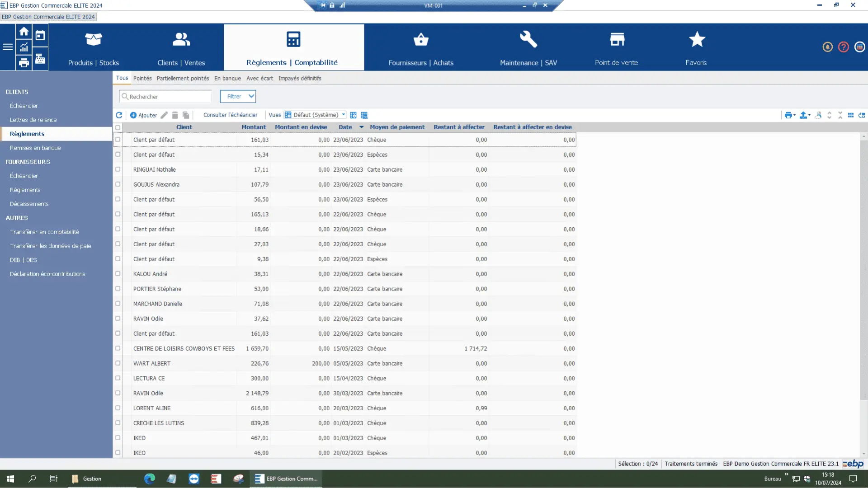Click Consulter l'échéancier button
Image resolution: width=868 pixels, height=488 pixels.
click(x=230, y=115)
